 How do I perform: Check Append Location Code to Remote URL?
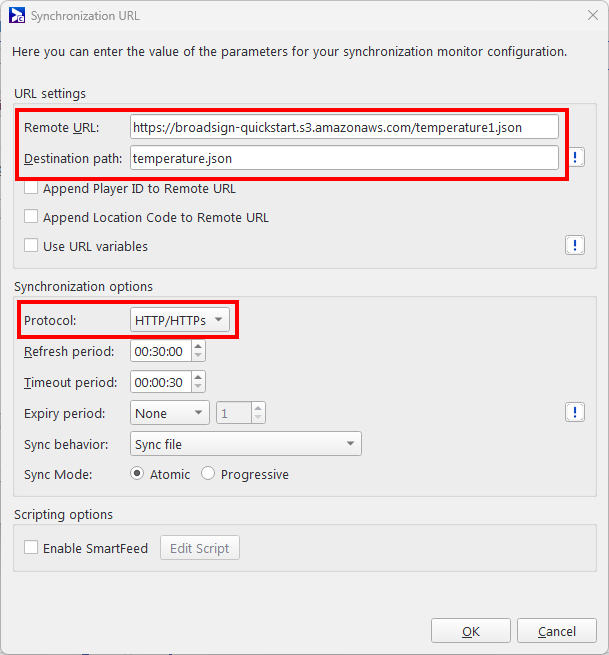(31, 217)
